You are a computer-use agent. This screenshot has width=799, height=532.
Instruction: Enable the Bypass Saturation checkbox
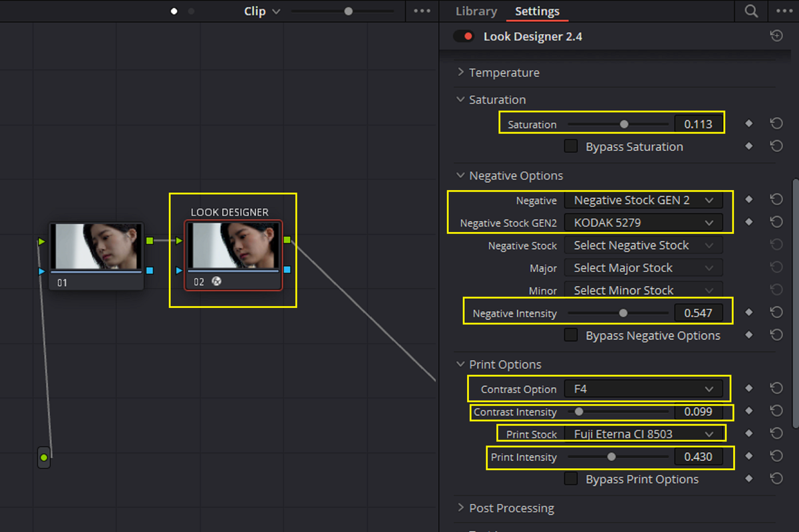pos(571,146)
